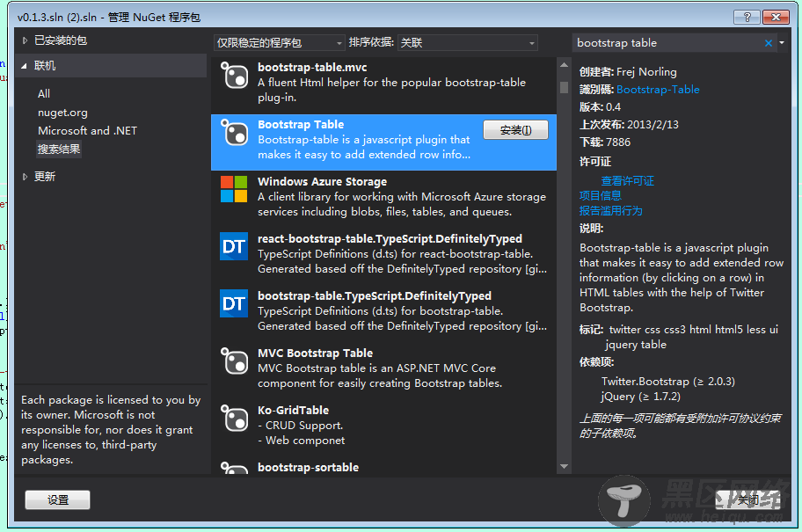Select the react-bootstrap-table.TypeScript.DefinitelyTyped title
The height and width of the screenshot is (532, 802).
coord(390,239)
